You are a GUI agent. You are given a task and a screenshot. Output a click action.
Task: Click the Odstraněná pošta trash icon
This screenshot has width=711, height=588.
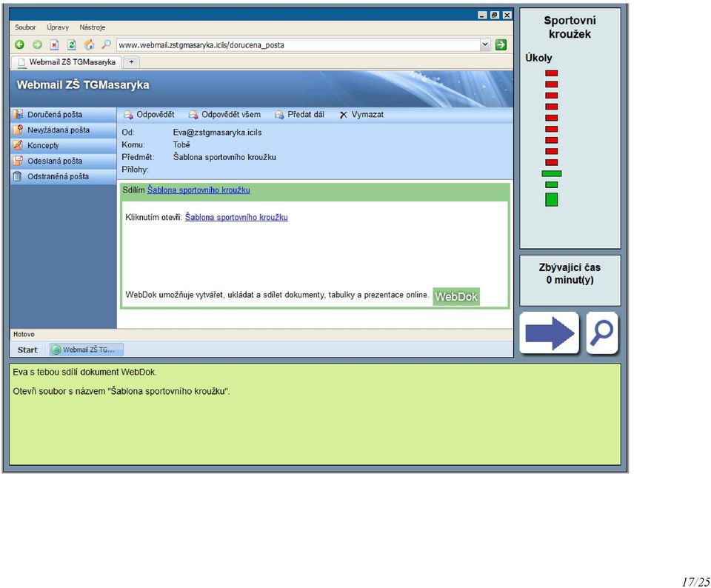[x=17, y=176]
